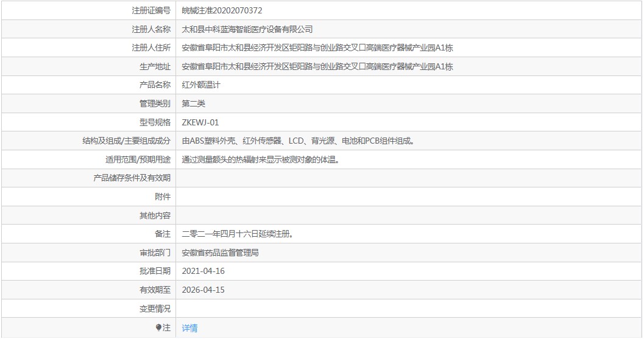Viewport: 644px width, 339px height.
Task: Click registrant name 太和县中科蓝海智能医疗设备有限公司
Action: pyautogui.click(x=247, y=30)
